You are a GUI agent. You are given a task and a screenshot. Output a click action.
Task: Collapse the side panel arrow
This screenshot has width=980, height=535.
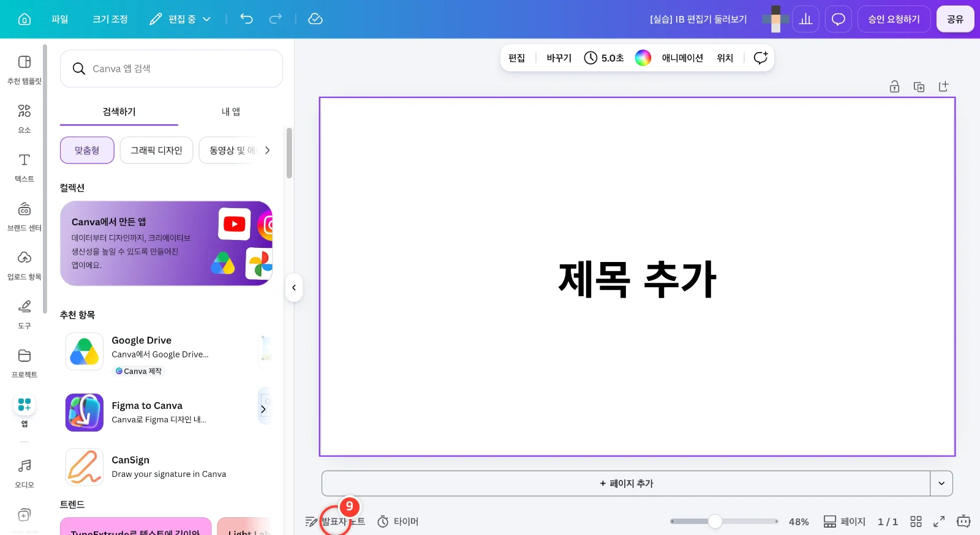(294, 288)
